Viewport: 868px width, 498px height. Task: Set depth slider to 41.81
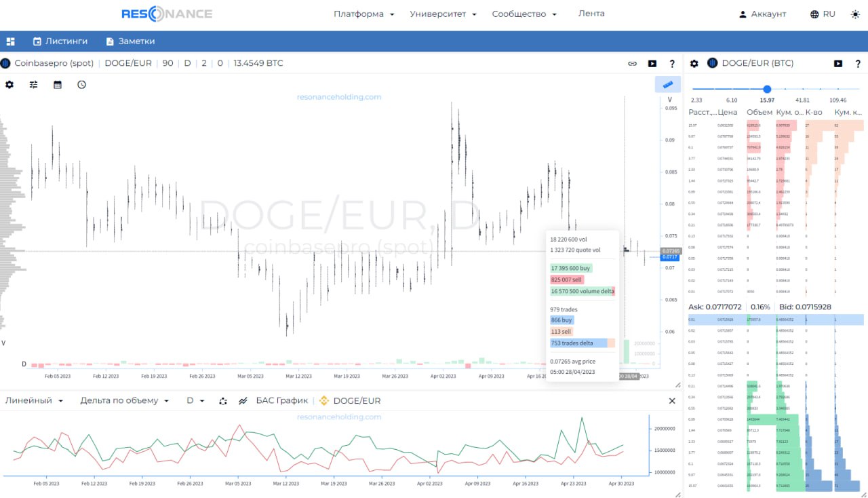[803, 100]
